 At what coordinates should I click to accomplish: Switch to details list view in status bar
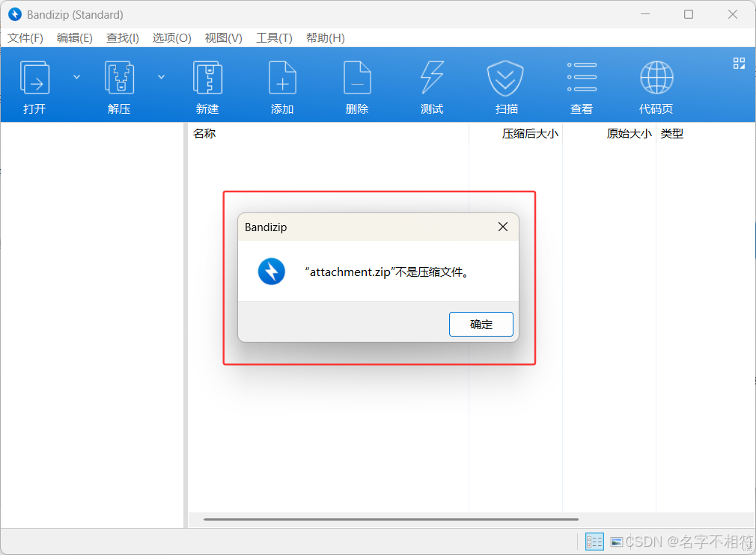(594, 542)
